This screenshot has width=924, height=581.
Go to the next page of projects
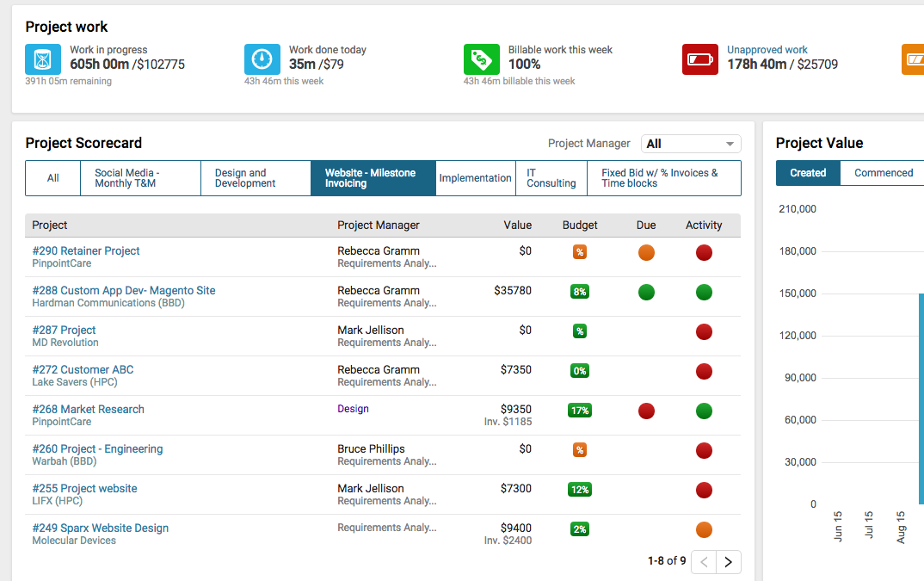728,561
